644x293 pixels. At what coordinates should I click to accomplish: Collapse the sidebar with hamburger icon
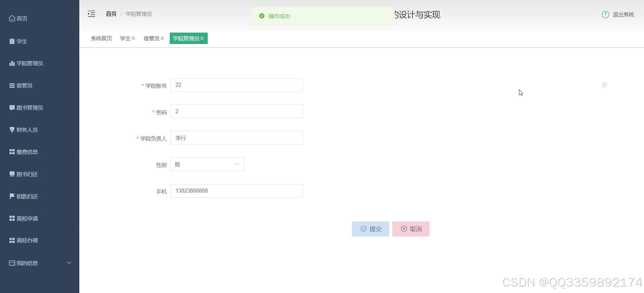91,14
